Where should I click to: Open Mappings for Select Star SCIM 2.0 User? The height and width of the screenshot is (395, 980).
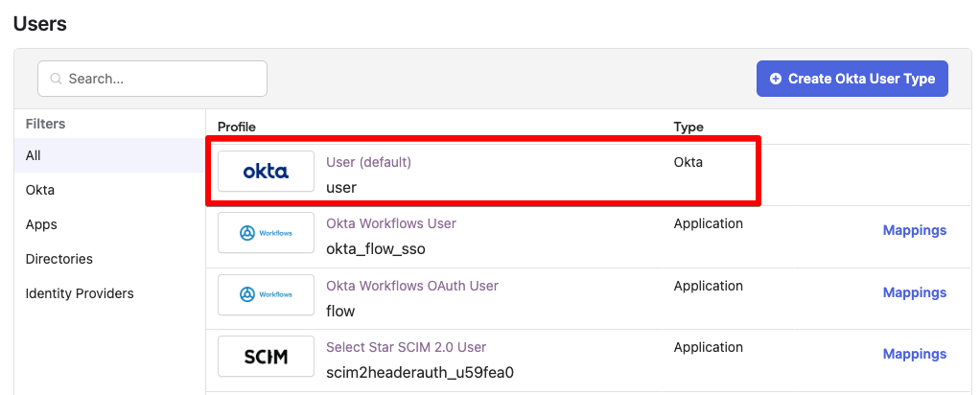point(914,354)
